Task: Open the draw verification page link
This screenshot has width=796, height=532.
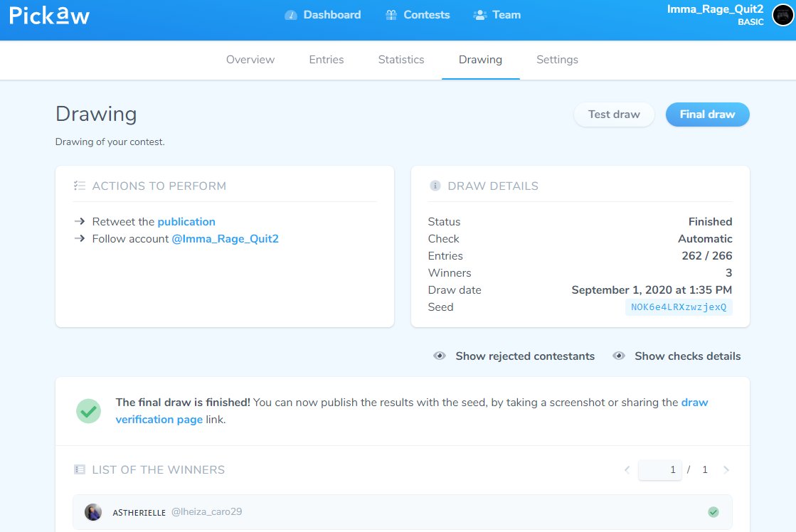Action: click(x=412, y=410)
